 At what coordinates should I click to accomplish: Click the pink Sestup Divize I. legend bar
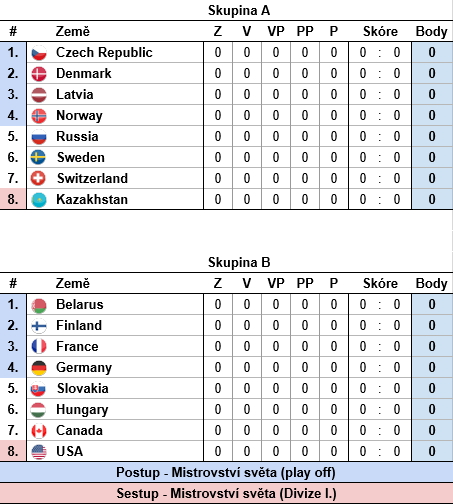(226, 494)
